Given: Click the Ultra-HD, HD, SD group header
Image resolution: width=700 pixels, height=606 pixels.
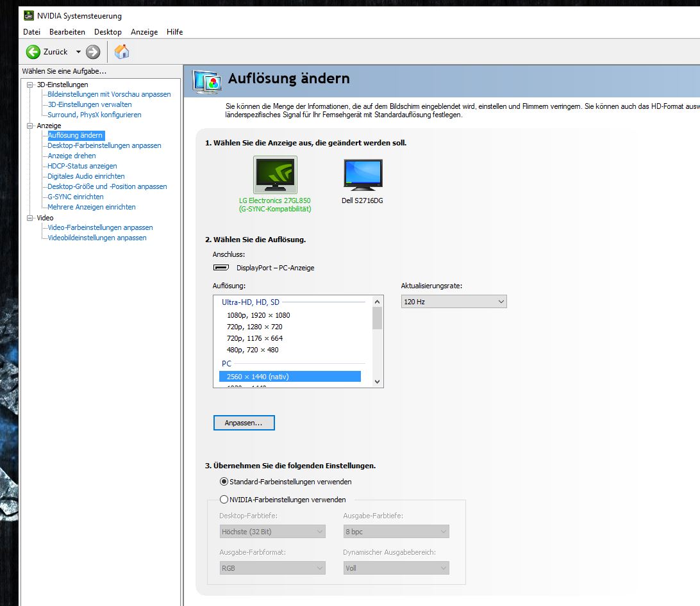Looking at the screenshot, I should (x=251, y=302).
